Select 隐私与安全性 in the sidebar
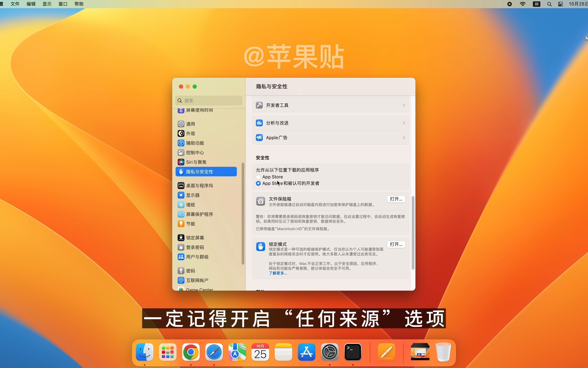This screenshot has width=588, height=368. [x=206, y=172]
